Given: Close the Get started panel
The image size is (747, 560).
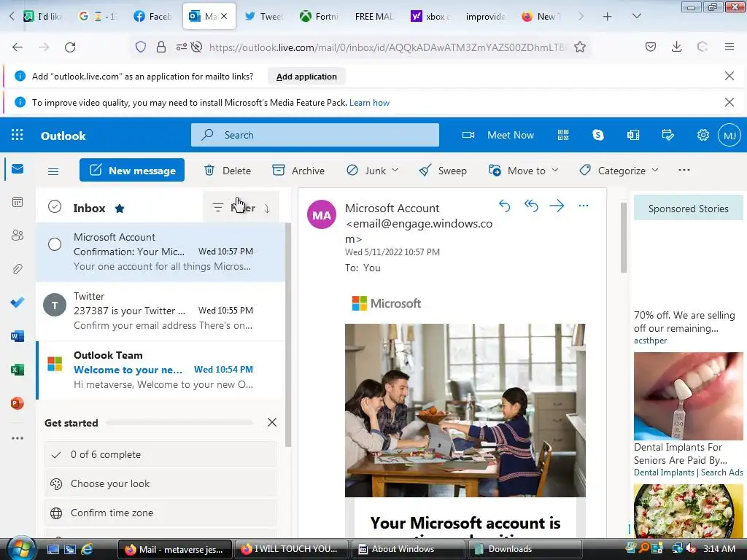Looking at the screenshot, I should click(272, 422).
